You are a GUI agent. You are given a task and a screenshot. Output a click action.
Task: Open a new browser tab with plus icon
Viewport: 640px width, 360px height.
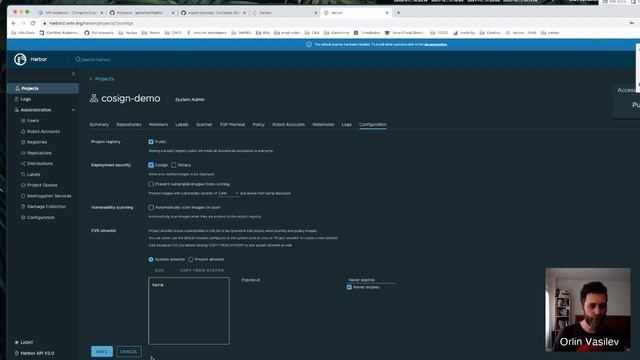398,13
